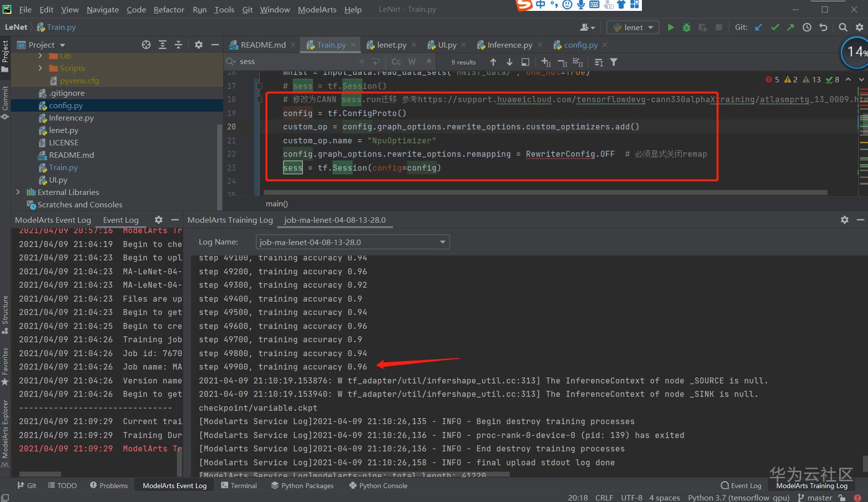Run the lenet configuration with green play button

[x=671, y=27]
